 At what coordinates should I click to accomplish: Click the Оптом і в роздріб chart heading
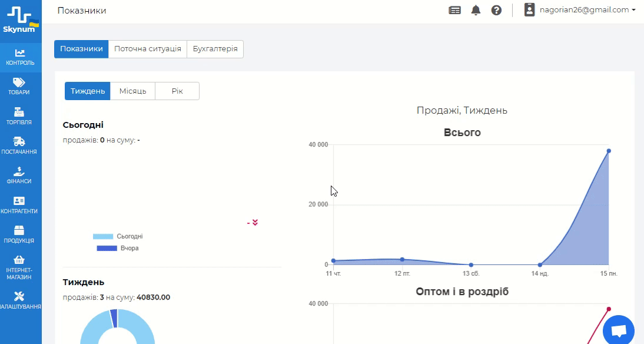462,292
